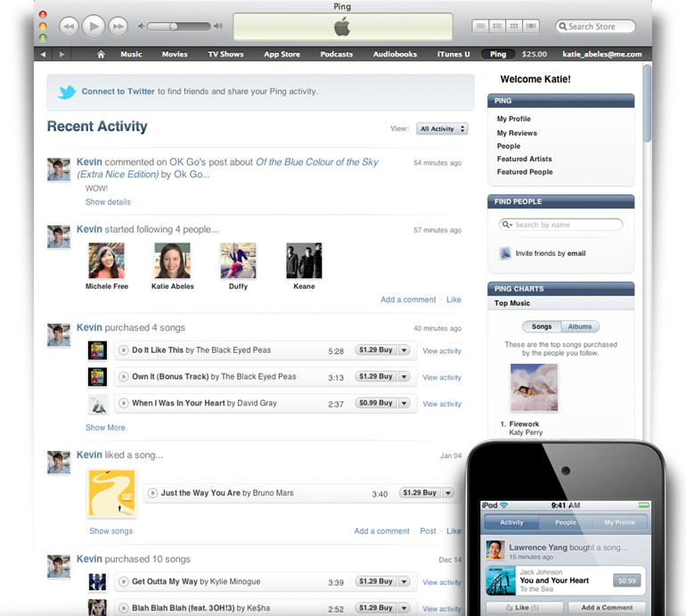The image size is (686, 616).
Task: Open iTunes Store home icon
Action: (101, 54)
